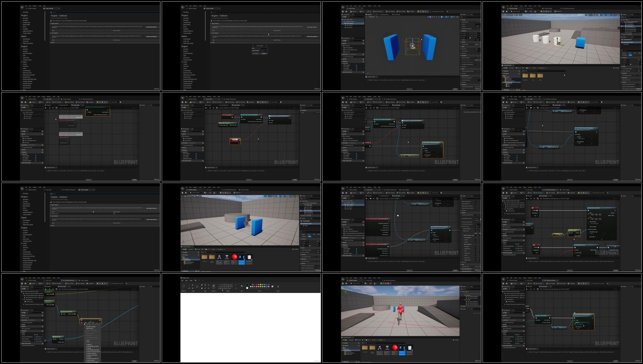Click the Crop icon in Paint's Image group
Viewport: 643px width, 364px height.
click(x=189, y=285)
